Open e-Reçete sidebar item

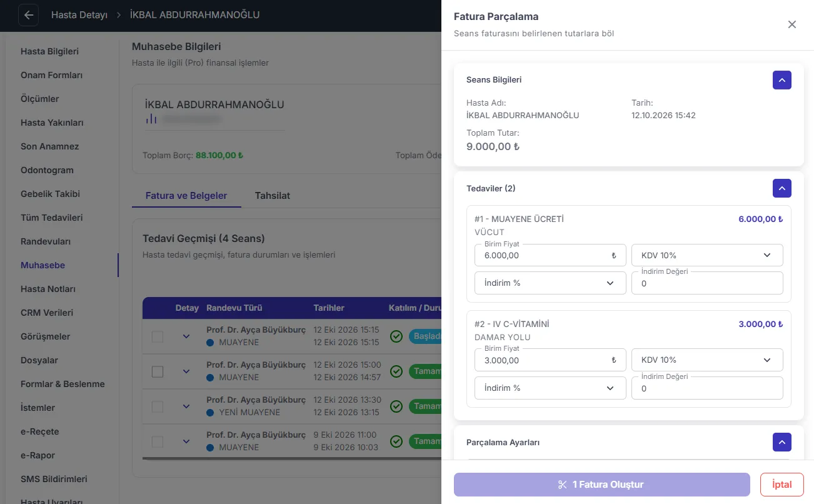pyautogui.click(x=39, y=431)
